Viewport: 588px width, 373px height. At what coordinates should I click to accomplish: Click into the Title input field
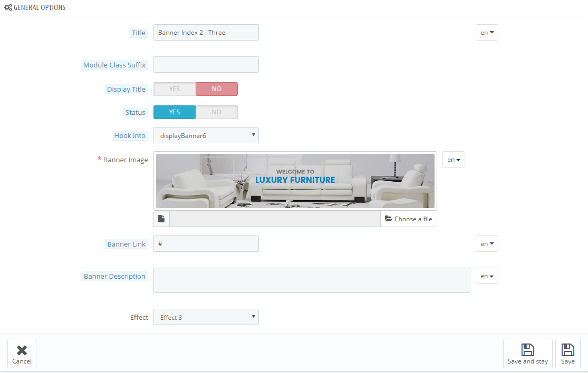[x=206, y=33]
